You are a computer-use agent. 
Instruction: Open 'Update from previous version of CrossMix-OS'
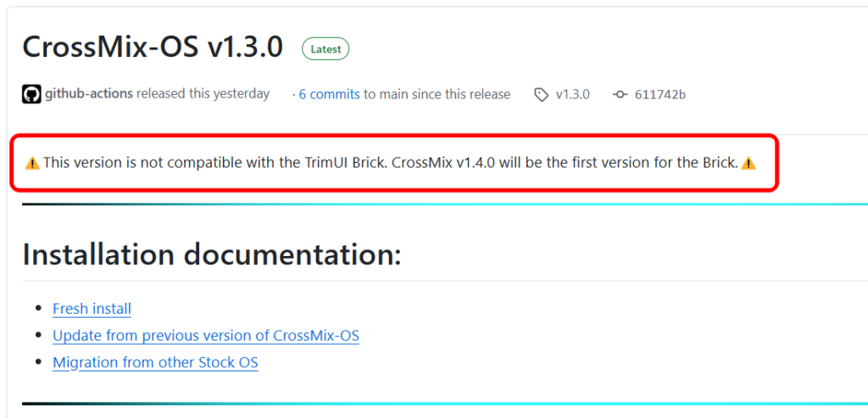(x=206, y=336)
